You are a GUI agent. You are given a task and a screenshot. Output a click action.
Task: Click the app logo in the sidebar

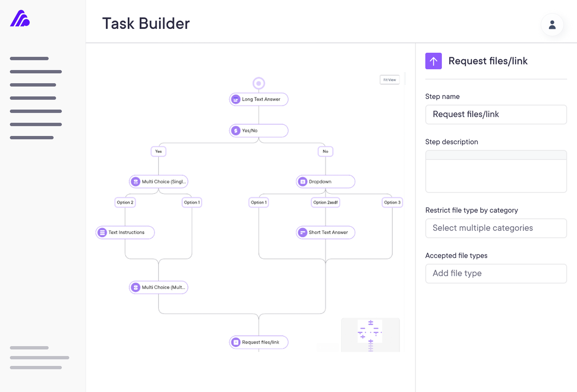pos(20,19)
